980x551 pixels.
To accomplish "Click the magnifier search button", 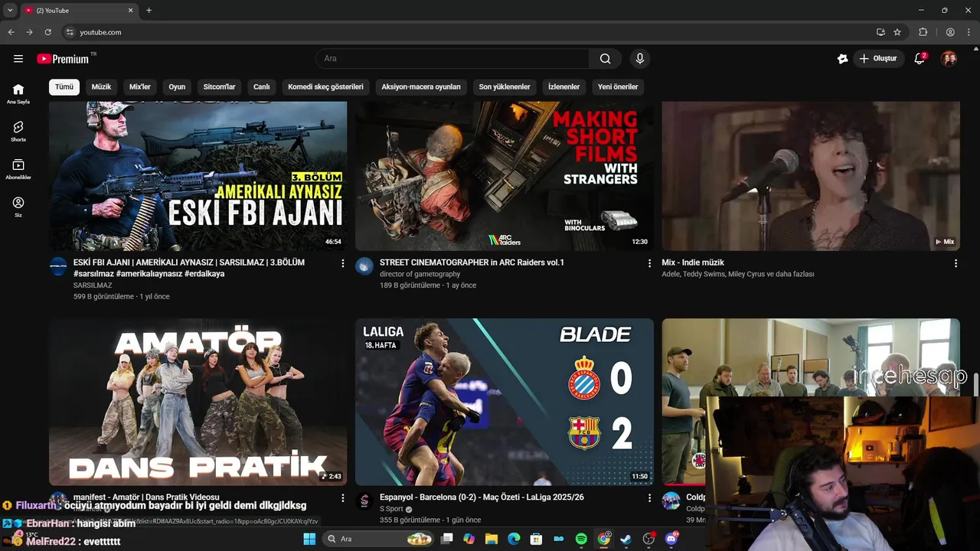I will tap(605, 59).
